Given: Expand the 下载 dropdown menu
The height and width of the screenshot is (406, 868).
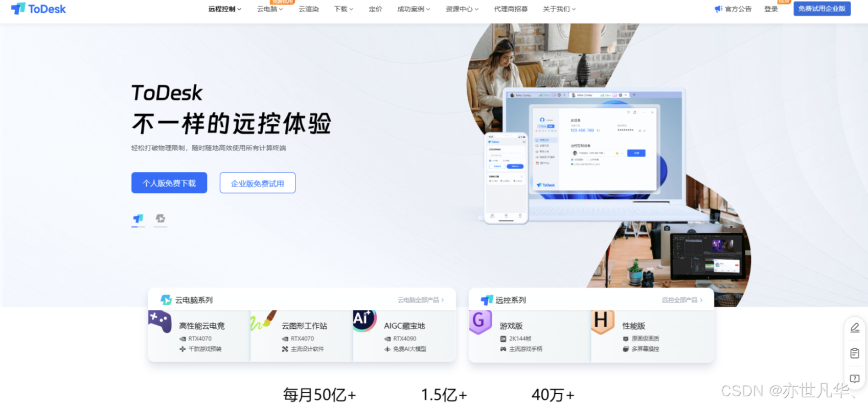Looking at the screenshot, I should [x=343, y=9].
